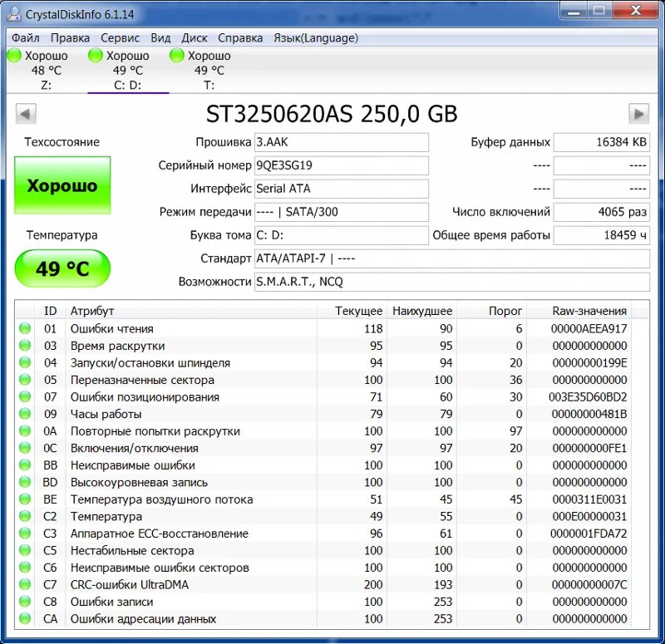Viewport: 665px width, 644px height.
Task: Click status circle for Нестабильные сектора row
Action: coord(25,550)
